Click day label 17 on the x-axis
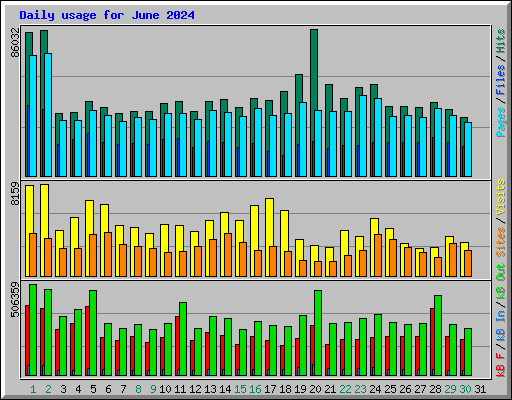Viewport: 512px width, 400px height. tap(270, 389)
